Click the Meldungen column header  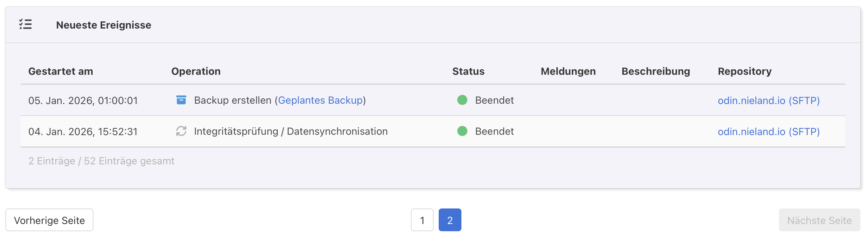coord(568,71)
